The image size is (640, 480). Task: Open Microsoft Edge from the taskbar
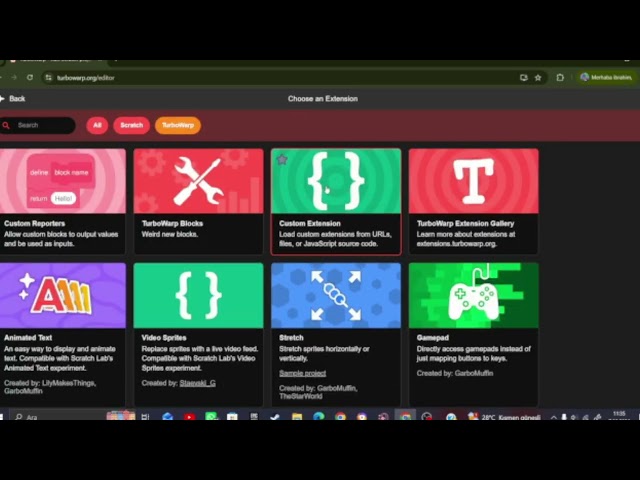(318, 417)
